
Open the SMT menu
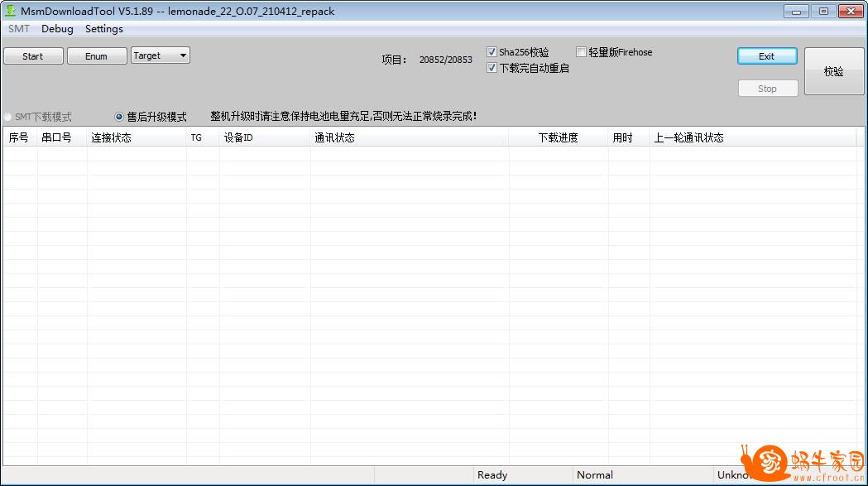pos(19,29)
